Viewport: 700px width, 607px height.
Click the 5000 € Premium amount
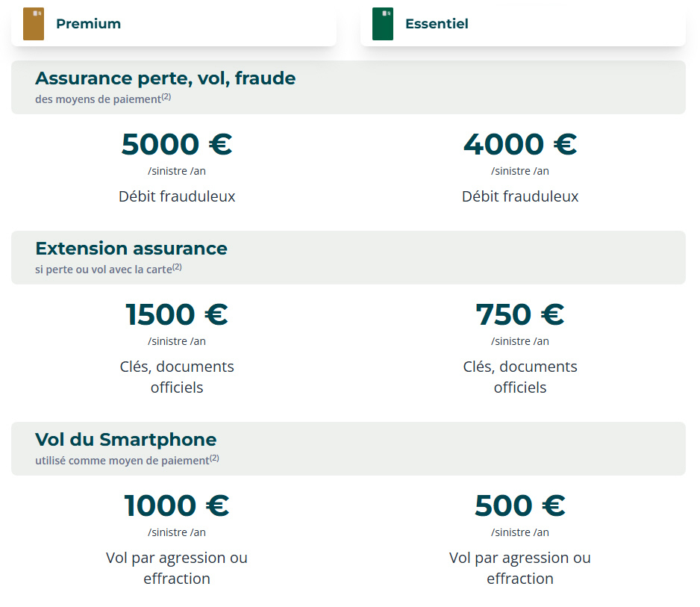coord(177,144)
